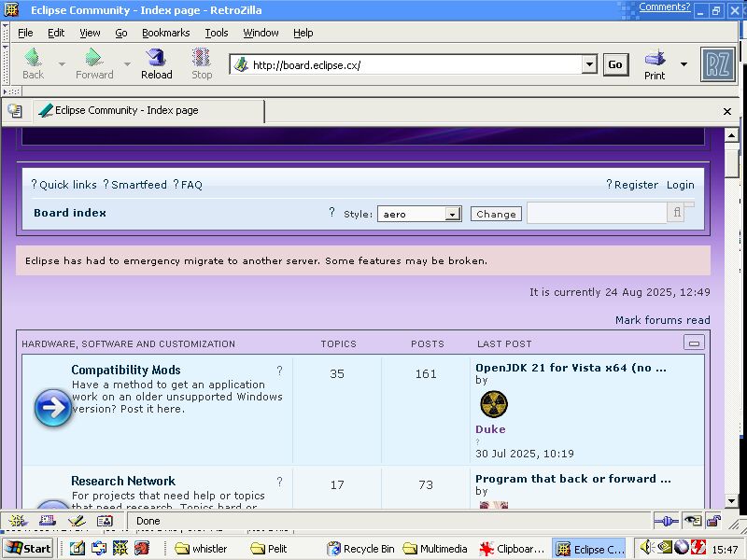Toggle the cookie eye icon in status bar
This screenshot has height=560, width=747.
[692, 521]
